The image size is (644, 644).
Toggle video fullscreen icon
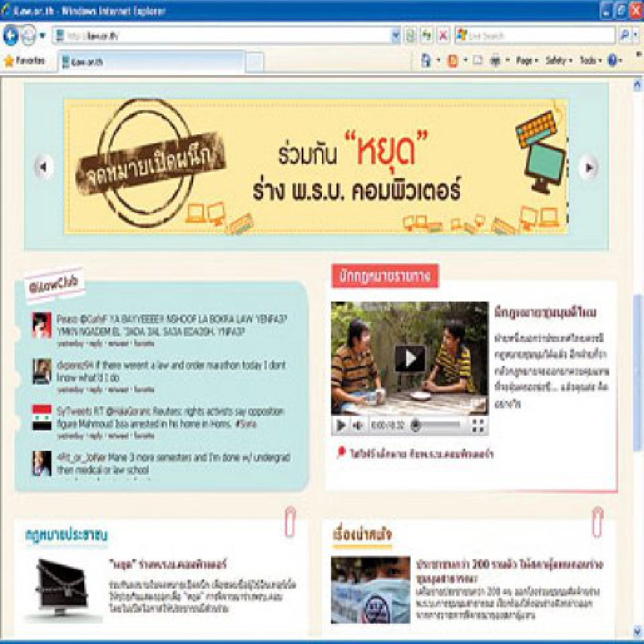tap(478, 426)
